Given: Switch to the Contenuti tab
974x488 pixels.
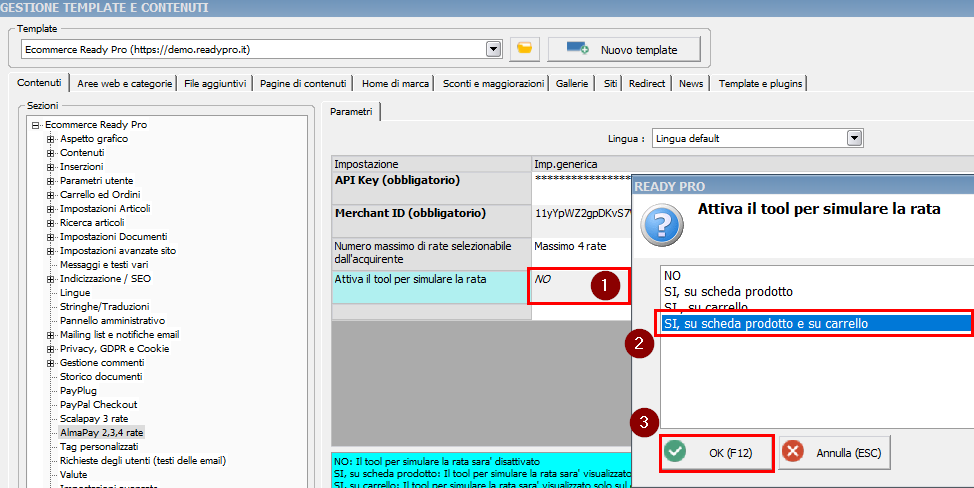Looking at the screenshot, I should pos(39,83).
